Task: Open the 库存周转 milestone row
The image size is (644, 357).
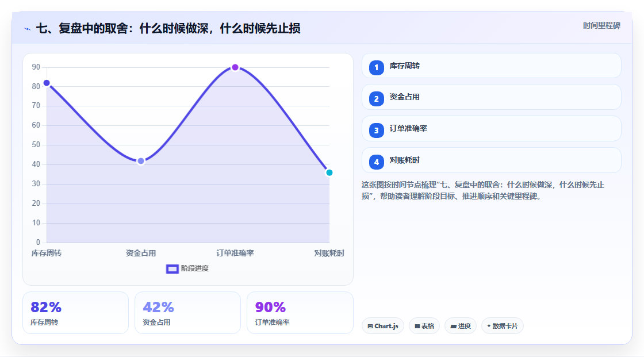Action: (x=491, y=66)
